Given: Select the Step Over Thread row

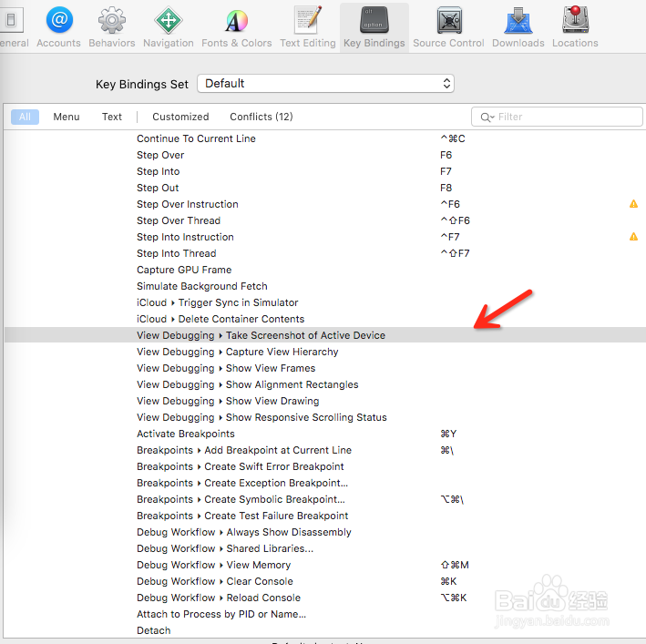Looking at the screenshot, I should [324, 220].
